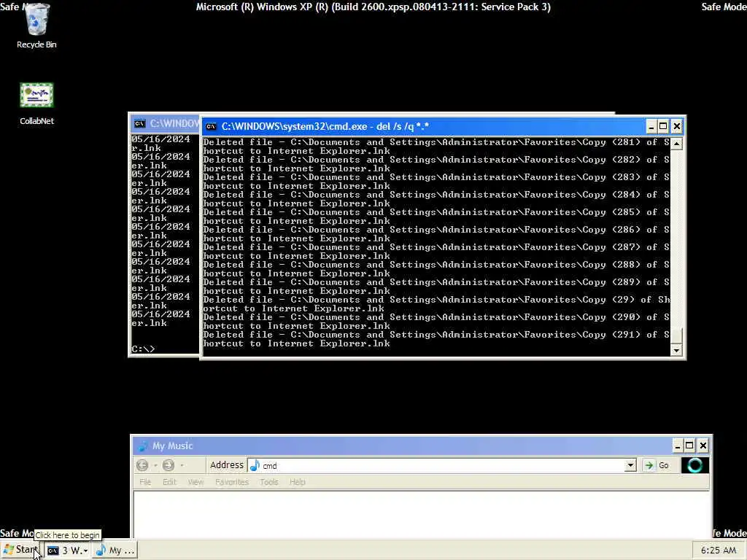The width and height of the screenshot is (747, 560).
Task: Click the Copy (291) deleted file line
Action: coord(436,339)
